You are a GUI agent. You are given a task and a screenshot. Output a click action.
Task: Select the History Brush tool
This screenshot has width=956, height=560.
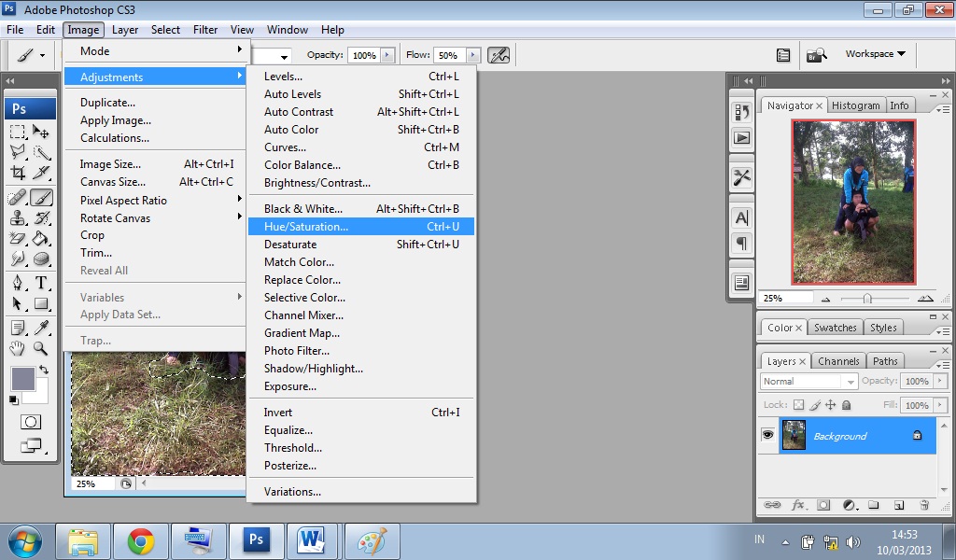[x=41, y=218]
